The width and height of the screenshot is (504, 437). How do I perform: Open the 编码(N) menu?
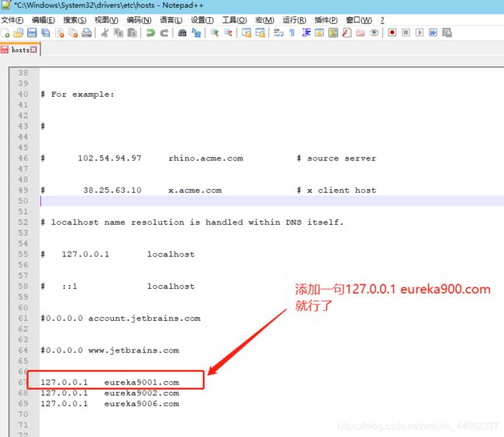click(139, 20)
